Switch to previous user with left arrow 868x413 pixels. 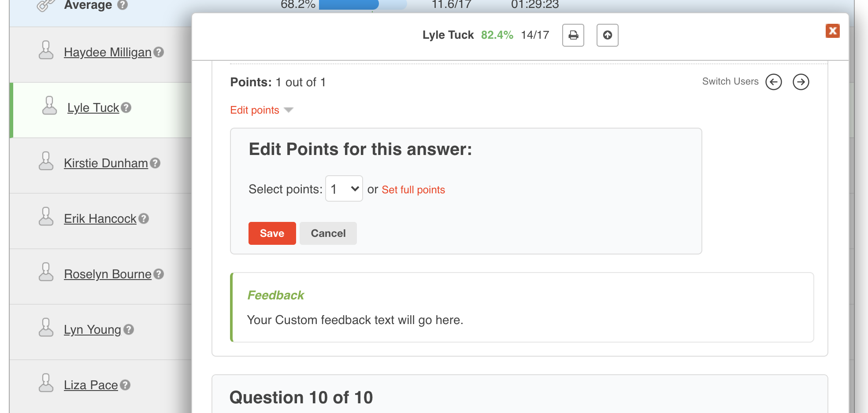773,82
